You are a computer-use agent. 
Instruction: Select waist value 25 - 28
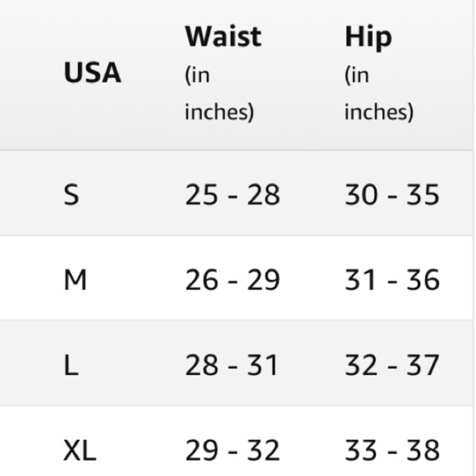pyautogui.click(x=232, y=194)
